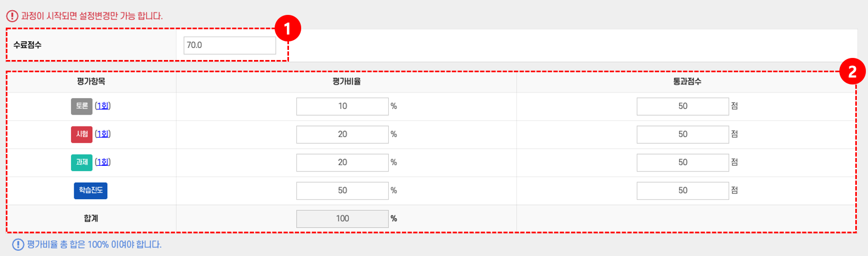The height and width of the screenshot is (256, 868).
Task: Click the red number 1 marker
Action: tap(287, 29)
